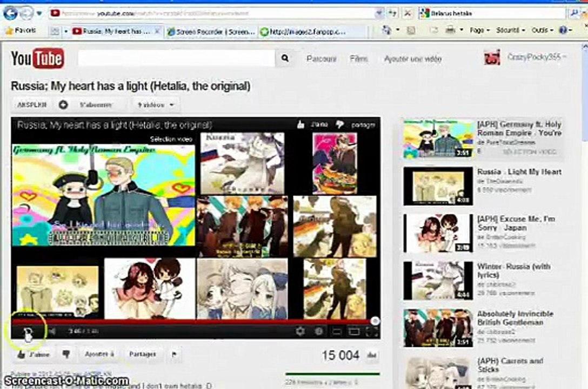This screenshot has height=389, width=588.
Task: Click the YouTube search input field
Action: pyautogui.click(x=176, y=58)
